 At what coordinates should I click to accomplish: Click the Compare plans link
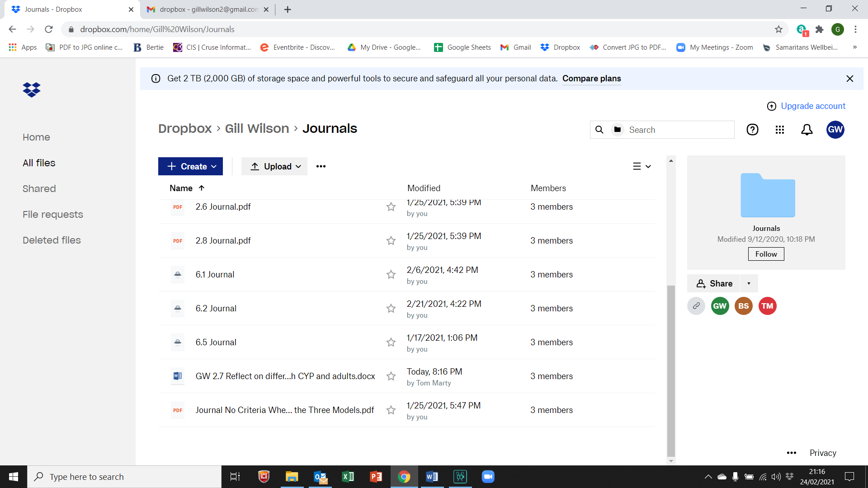(x=591, y=79)
